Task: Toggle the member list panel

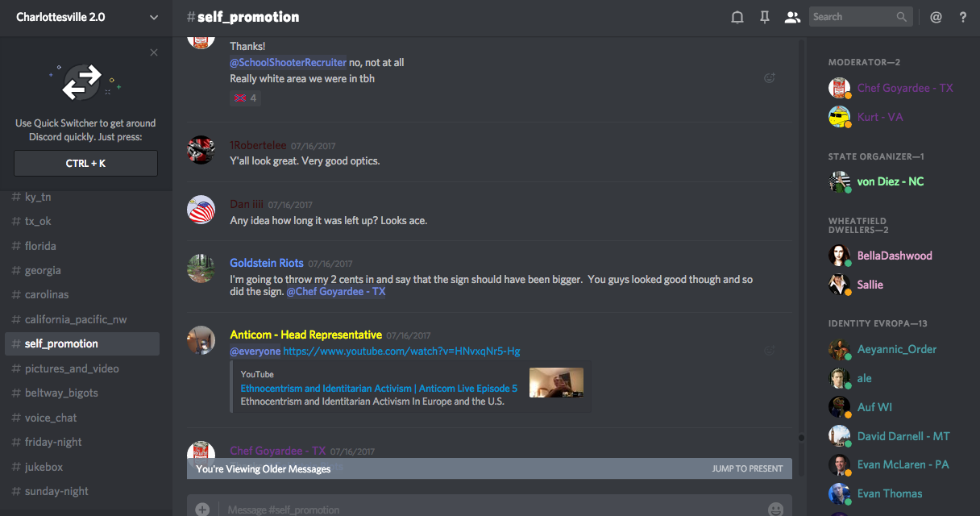Action: click(x=792, y=17)
